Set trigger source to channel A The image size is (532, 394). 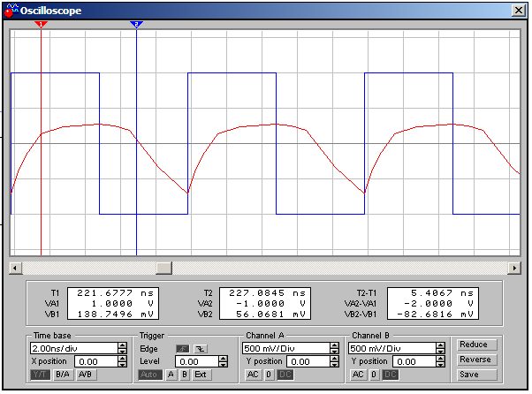click(x=171, y=375)
